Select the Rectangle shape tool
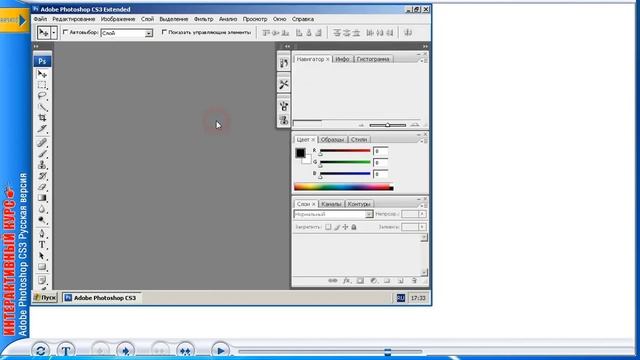This screenshot has width=640, height=360. [42, 267]
